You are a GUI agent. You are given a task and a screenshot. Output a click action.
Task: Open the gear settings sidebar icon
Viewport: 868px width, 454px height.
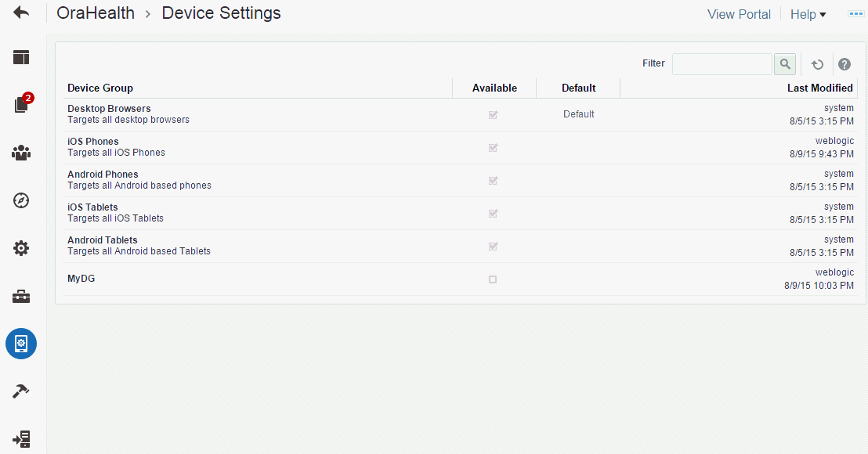pyautogui.click(x=21, y=248)
